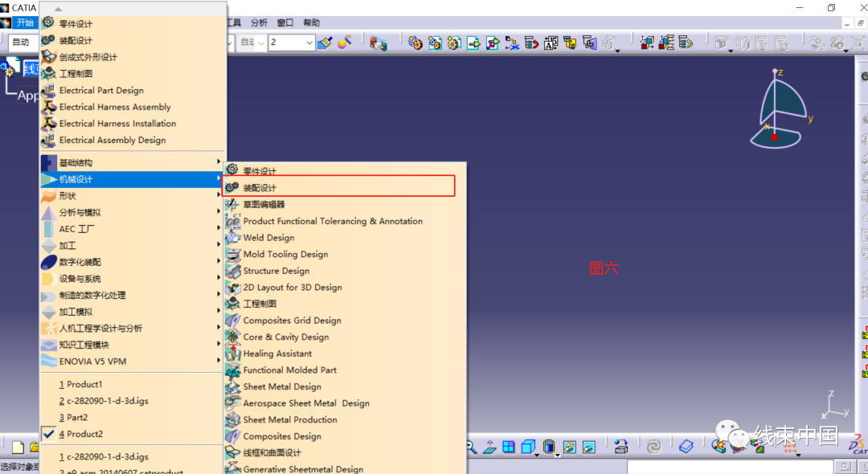Toggle the checked 4 Product2 window entry
The width and height of the screenshot is (868, 474).
pyautogui.click(x=133, y=434)
